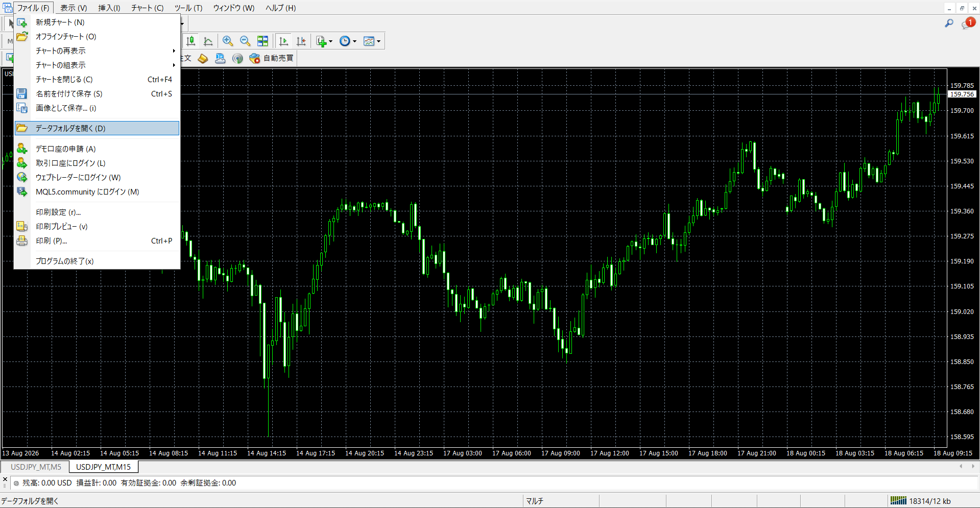Click the chart templates icon
This screenshot has width=980, height=508.
click(x=369, y=41)
